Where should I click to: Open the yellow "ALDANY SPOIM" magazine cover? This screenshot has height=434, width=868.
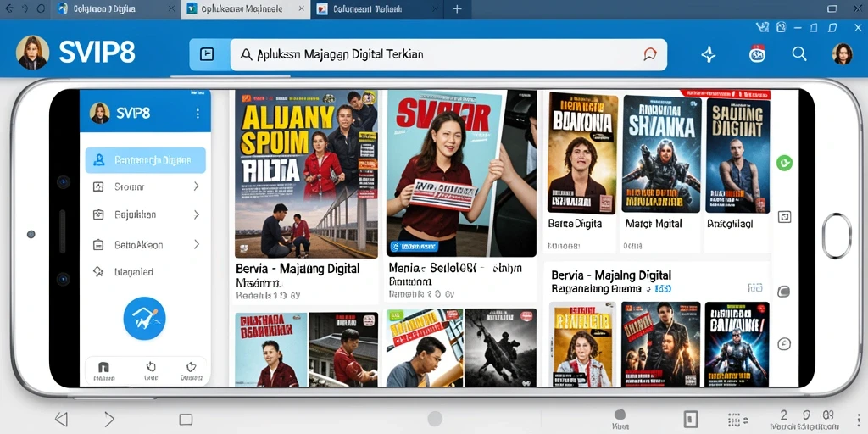[x=306, y=174]
